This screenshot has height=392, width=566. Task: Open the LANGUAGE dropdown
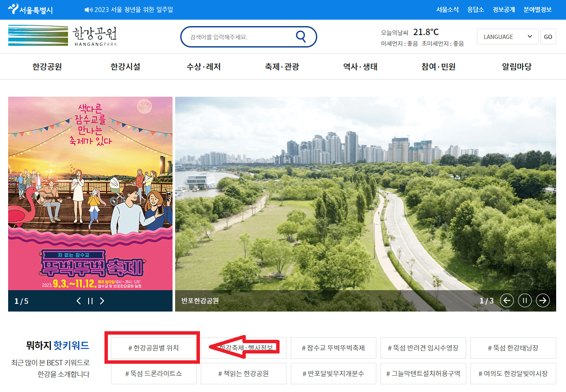click(x=507, y=36)
